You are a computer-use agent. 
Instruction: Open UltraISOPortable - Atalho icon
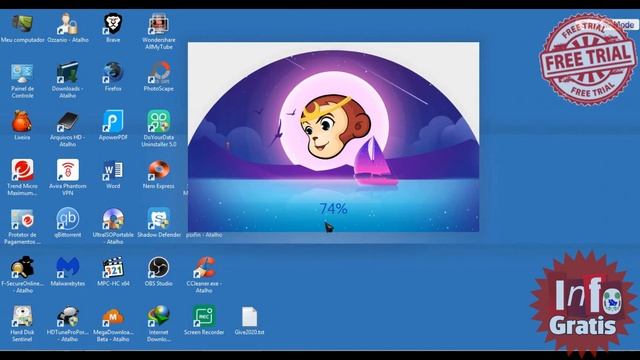click(x=113, y=219)
